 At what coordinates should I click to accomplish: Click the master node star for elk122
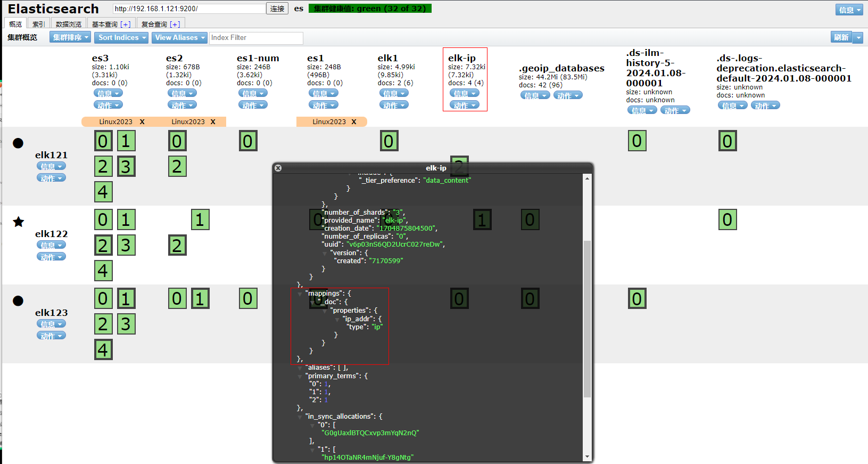(x=19, y=222)
